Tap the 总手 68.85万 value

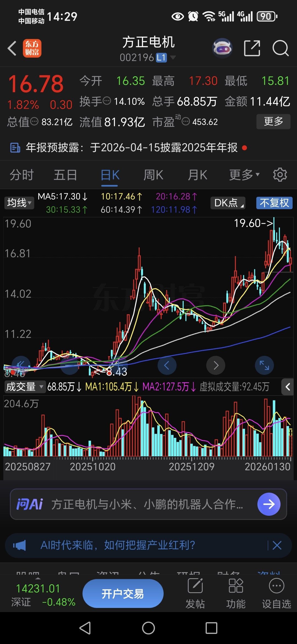pyautogui.click(x=197, y=101)
